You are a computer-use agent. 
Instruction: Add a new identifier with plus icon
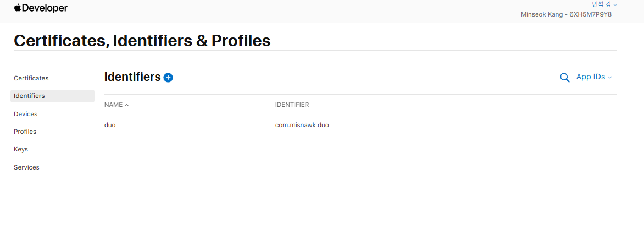pos(168,78)
